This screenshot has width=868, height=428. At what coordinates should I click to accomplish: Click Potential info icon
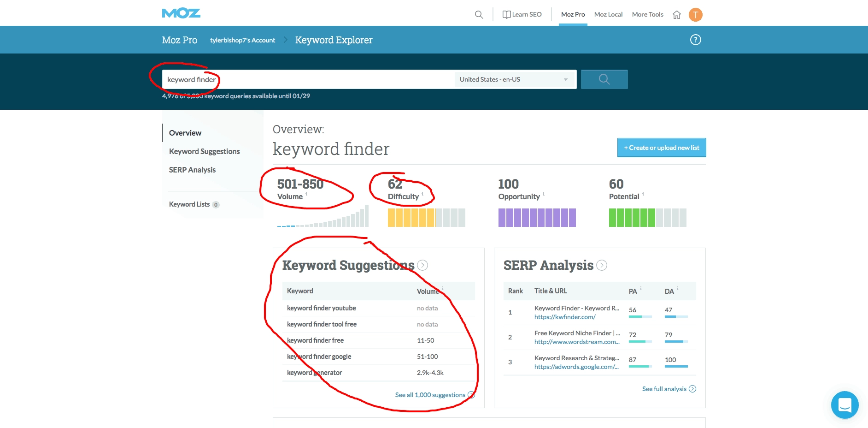643,194
